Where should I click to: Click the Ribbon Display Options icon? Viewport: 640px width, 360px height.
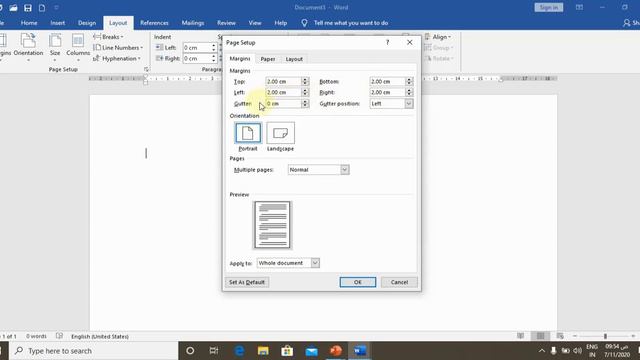pos(579,7)
